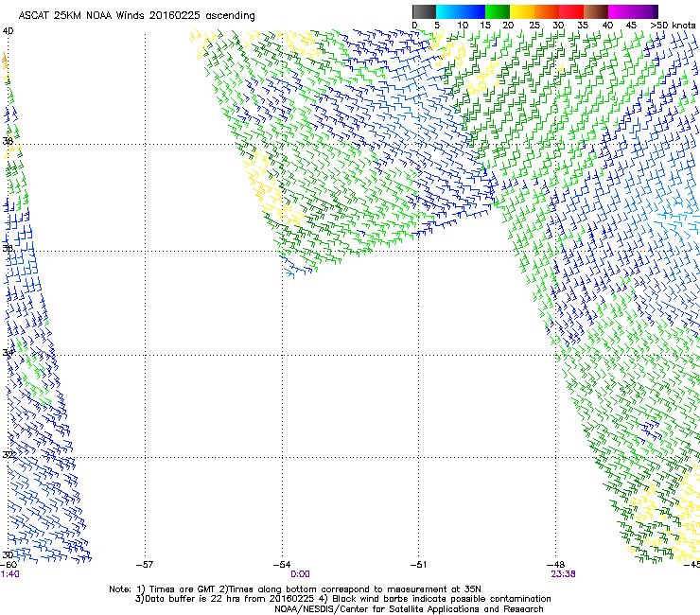Click the longitude label '-54'
The height and width of the screenshot is (615, 700).
(282, 565)
